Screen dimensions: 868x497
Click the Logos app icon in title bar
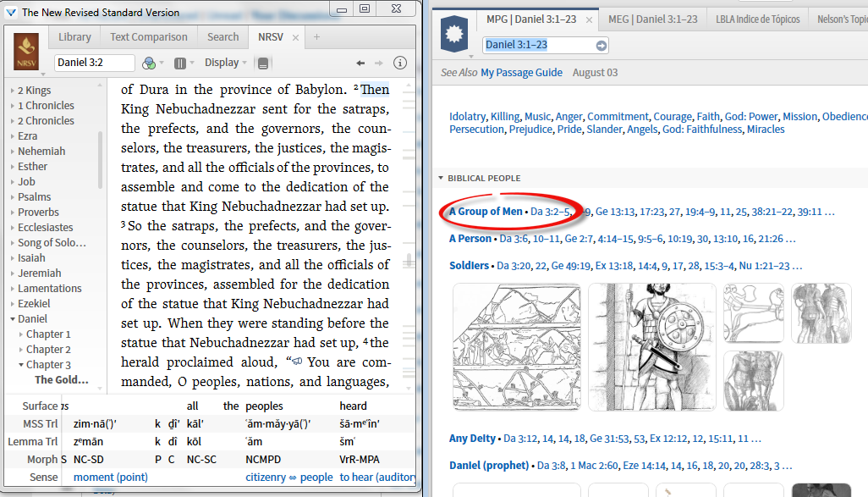(10, 12)
